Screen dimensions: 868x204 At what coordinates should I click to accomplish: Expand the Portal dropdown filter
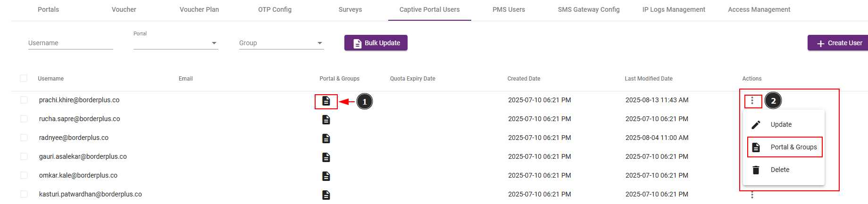[176, 43]
